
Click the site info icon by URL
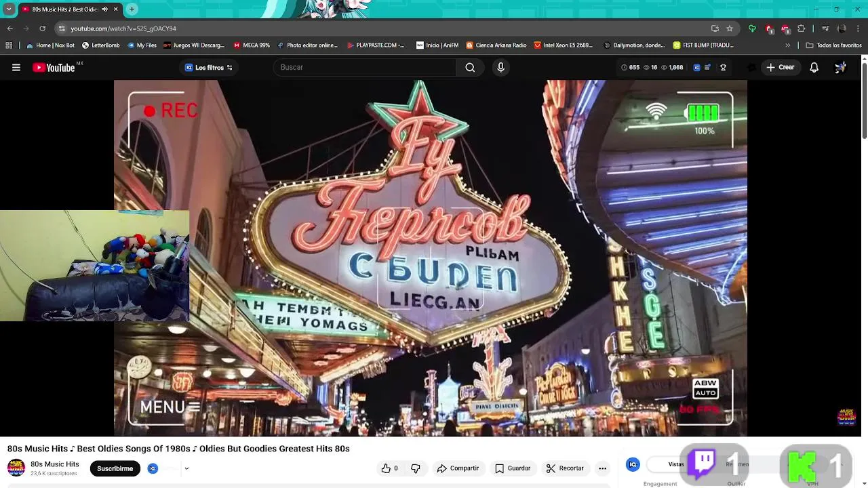[x=62, y=28]
